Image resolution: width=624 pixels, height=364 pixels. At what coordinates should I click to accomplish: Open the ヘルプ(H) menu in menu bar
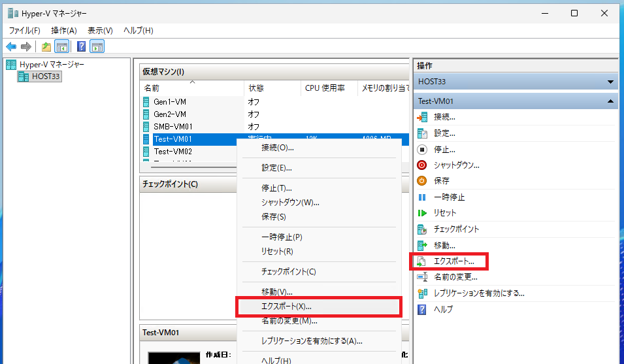point(138,31)
